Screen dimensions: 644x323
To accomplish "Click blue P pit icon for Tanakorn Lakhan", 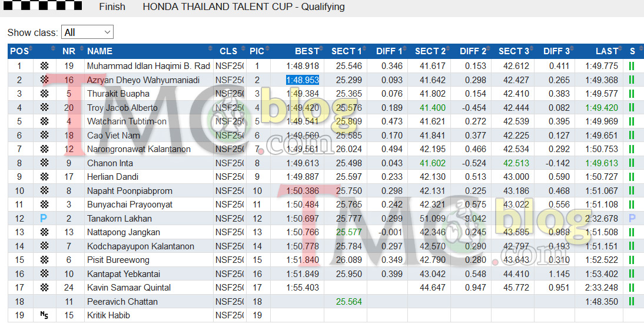I will (x=44, y=219).
